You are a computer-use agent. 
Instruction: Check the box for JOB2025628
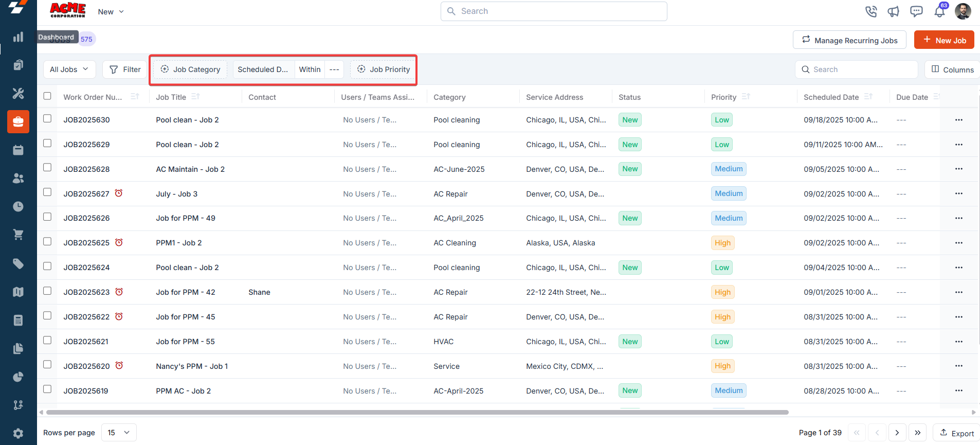click(47, 167)
